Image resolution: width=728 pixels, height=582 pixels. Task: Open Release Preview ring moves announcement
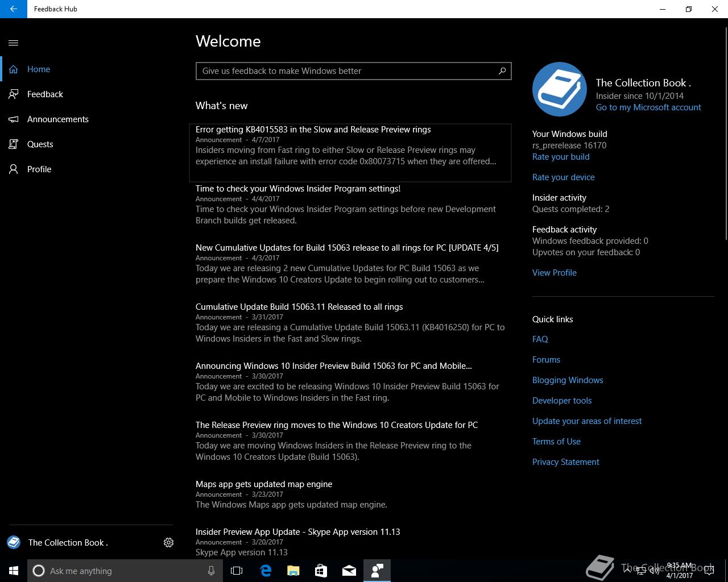350,441
